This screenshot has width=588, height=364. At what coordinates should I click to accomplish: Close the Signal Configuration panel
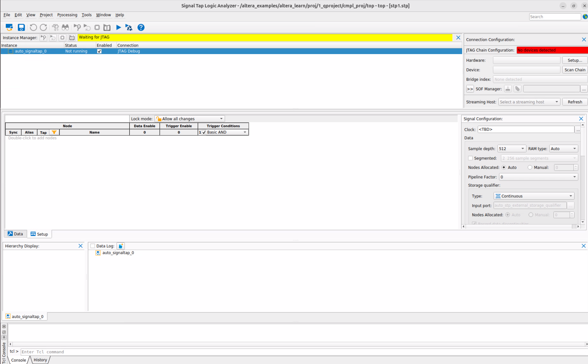[581, 119]
